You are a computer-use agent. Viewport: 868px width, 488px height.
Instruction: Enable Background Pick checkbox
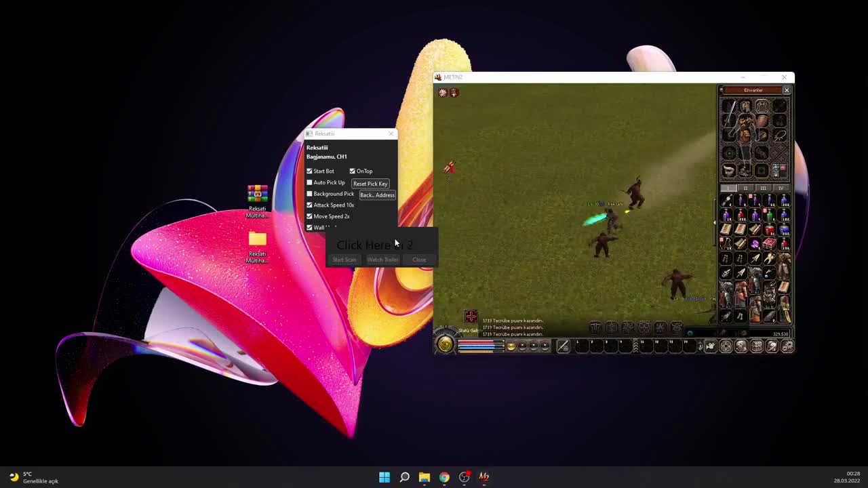point(309,194)
